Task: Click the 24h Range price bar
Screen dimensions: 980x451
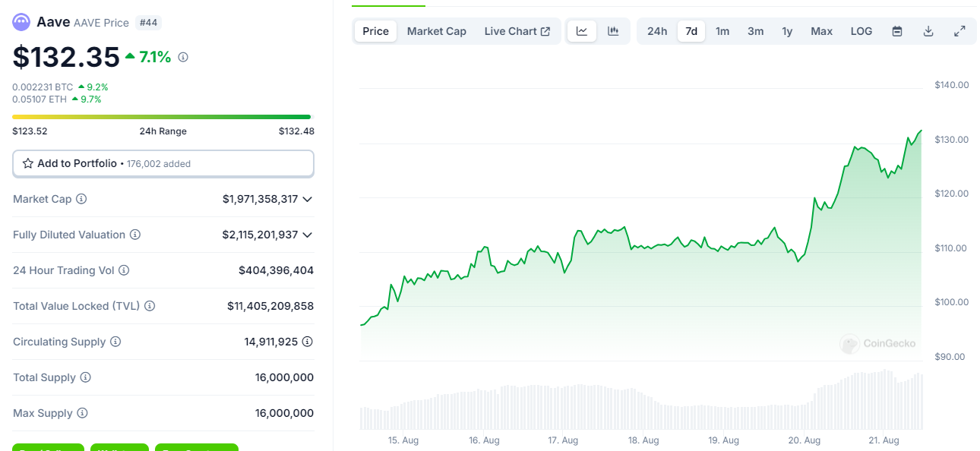Action: 161,117
